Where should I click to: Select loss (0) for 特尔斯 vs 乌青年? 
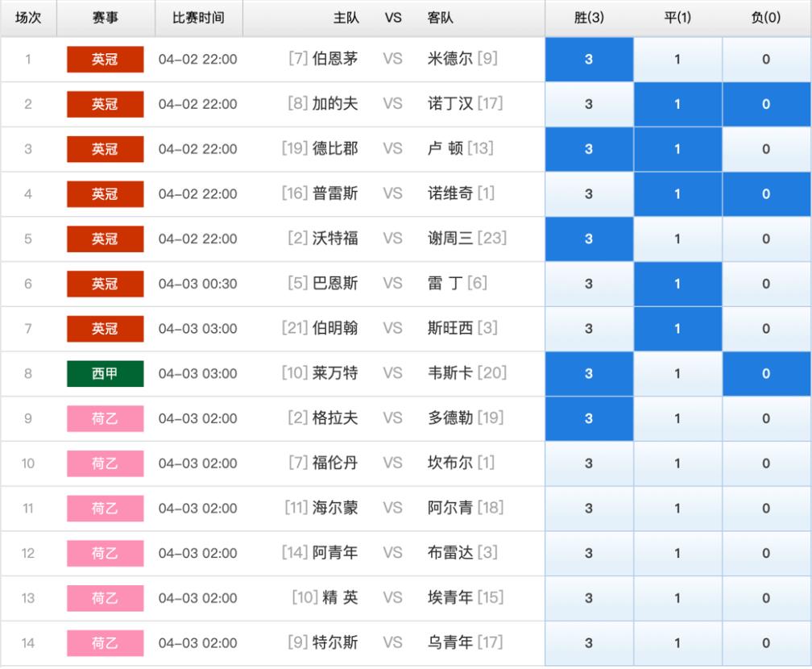pos(766,643)
